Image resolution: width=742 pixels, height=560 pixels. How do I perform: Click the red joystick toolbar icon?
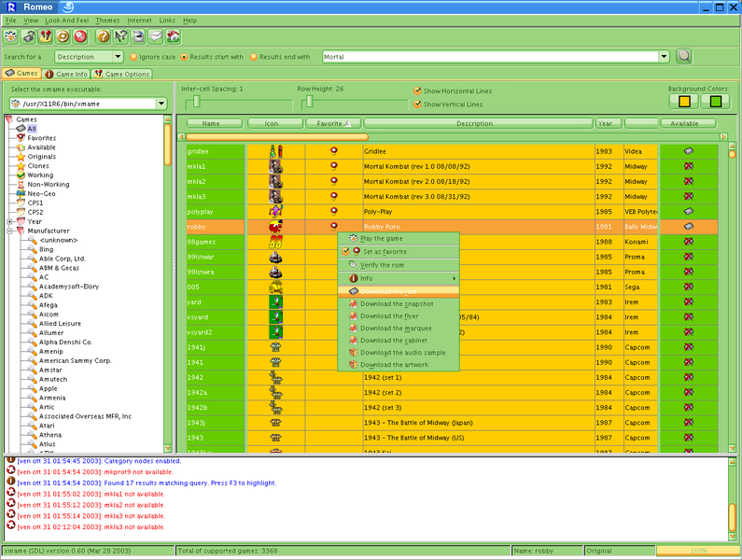tap(46, 36)
